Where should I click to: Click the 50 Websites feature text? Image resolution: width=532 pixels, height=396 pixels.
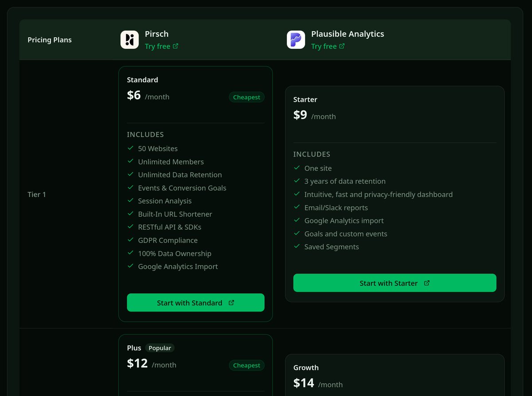tap(158, 149)
